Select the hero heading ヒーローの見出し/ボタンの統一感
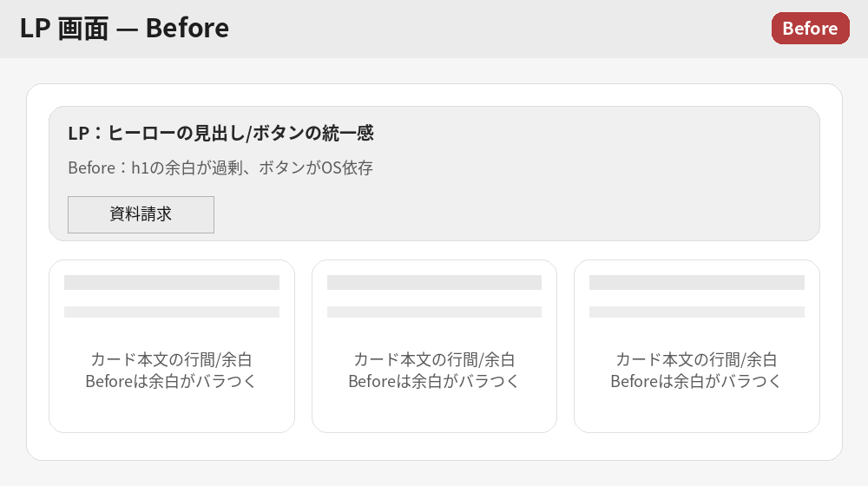This screenshot has height=486, width=868. 220,134
